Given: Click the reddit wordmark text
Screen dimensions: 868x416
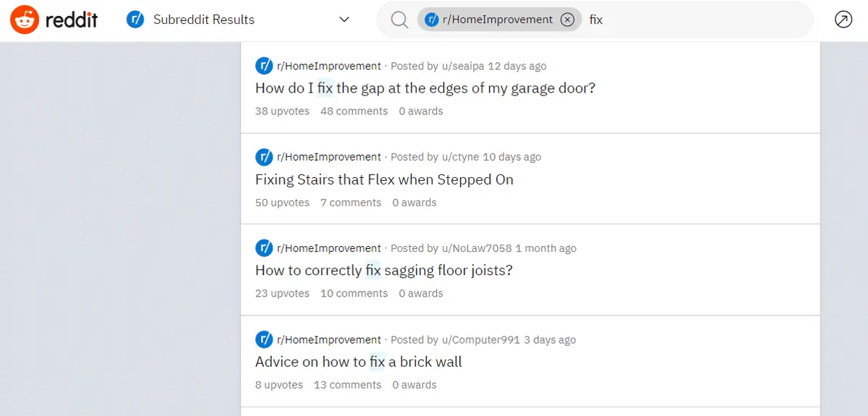Looking at the screenshot, I should (x=72, y=20).
